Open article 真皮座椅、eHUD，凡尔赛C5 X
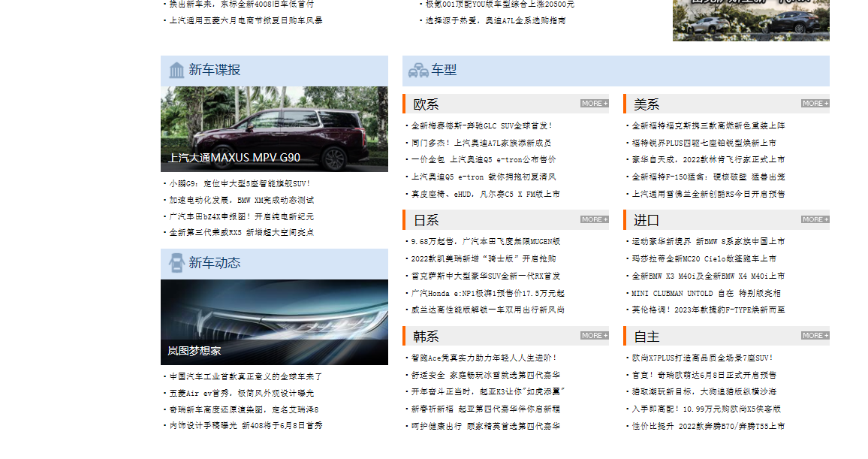This screenshot has width=868, height=459. tap(486, 195)
